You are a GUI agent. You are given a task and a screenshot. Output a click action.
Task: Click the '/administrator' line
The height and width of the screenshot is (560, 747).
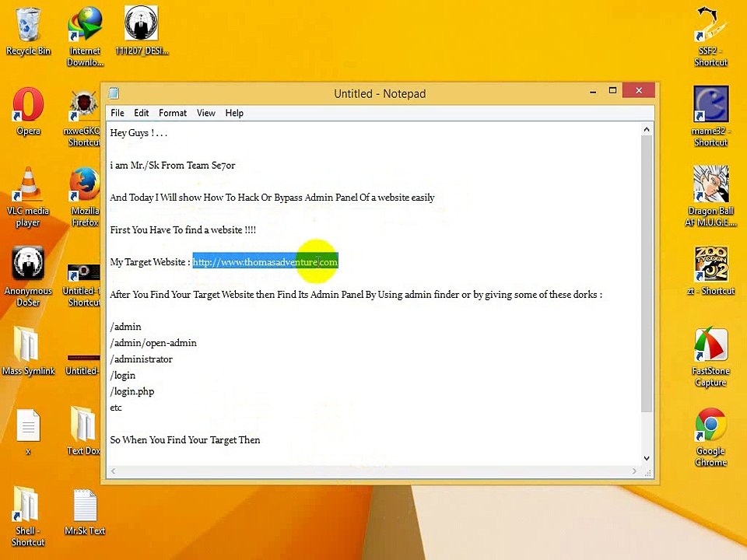141,359
